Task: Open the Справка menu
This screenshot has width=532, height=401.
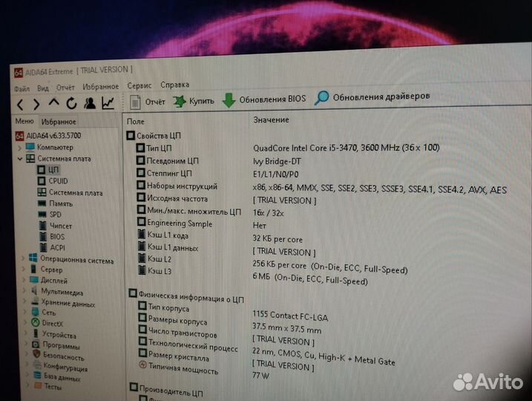Action: (174, 85)
